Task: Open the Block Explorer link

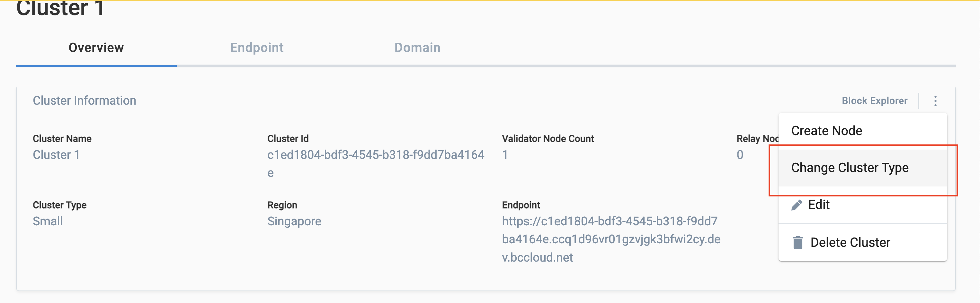Action: 874,101
